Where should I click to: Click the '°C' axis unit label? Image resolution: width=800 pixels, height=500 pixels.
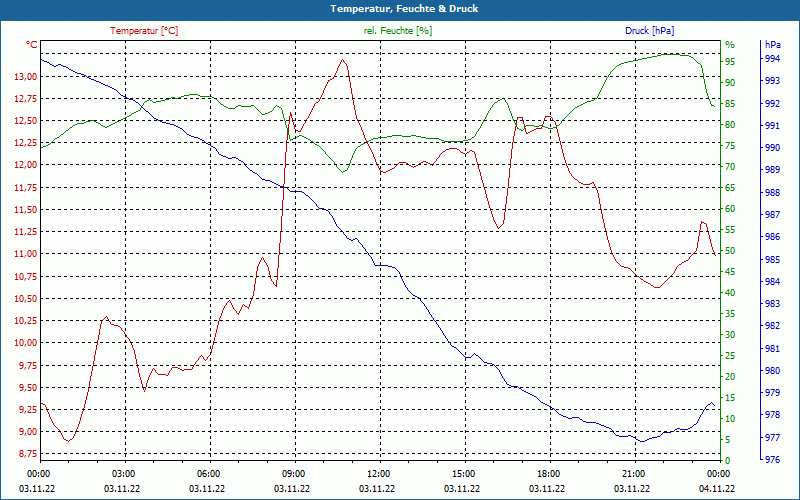(x=32, y=45)
